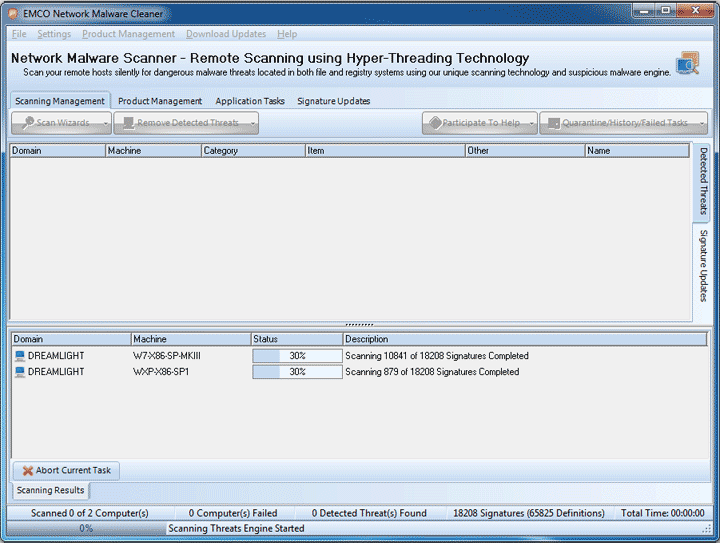
Task: Click 'Scanning 879 of 18208 Signatures Completed' text
Action: 432,372
